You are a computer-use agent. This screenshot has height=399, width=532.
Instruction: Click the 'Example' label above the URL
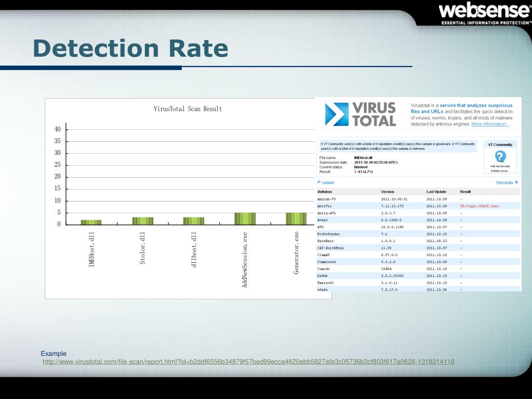[x=54, y=353]
